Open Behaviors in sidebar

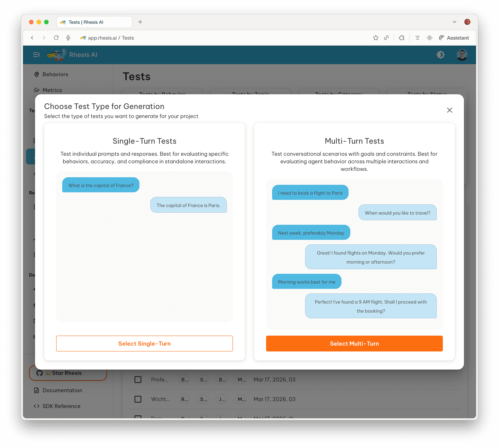pyautogui.click(x=55, y=74)
